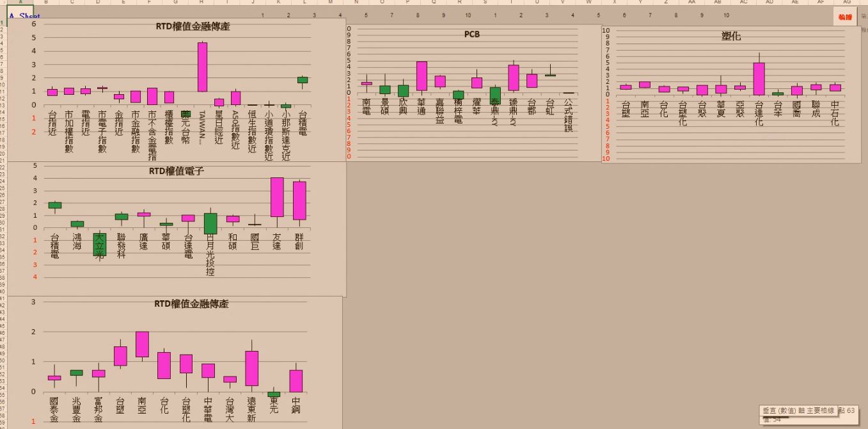Click the 東元 green candlestick

pos(274,394)
